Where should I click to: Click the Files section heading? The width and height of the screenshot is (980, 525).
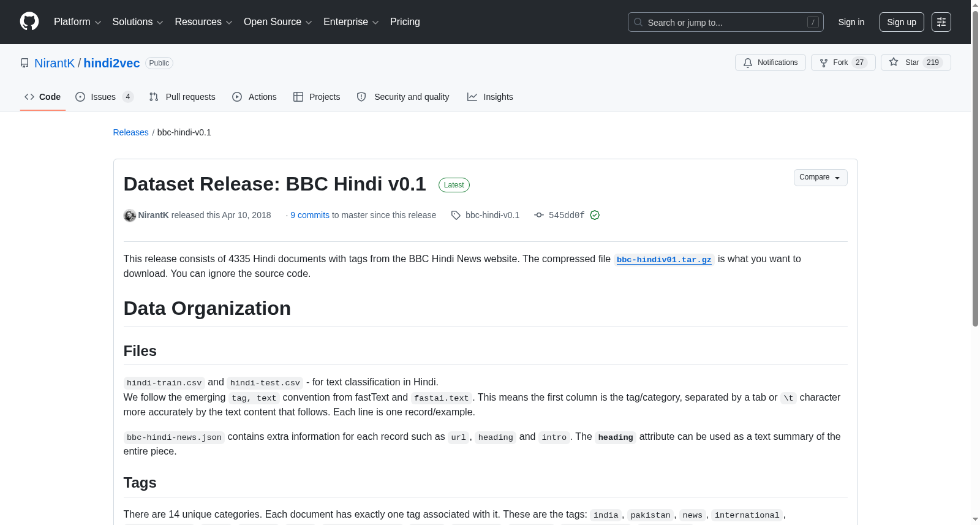(x=140, y=351)
